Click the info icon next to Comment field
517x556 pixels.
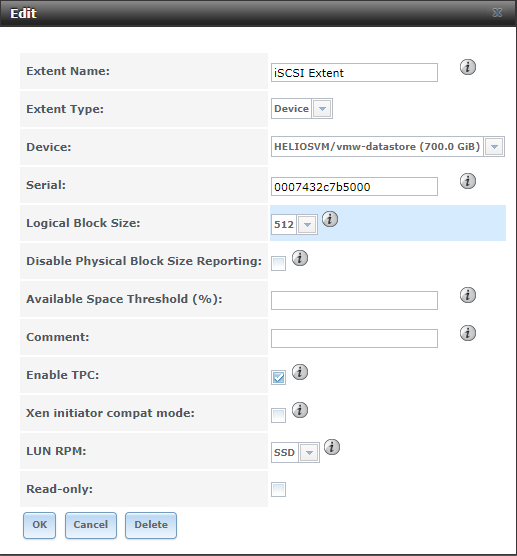(x=468, y=333)
